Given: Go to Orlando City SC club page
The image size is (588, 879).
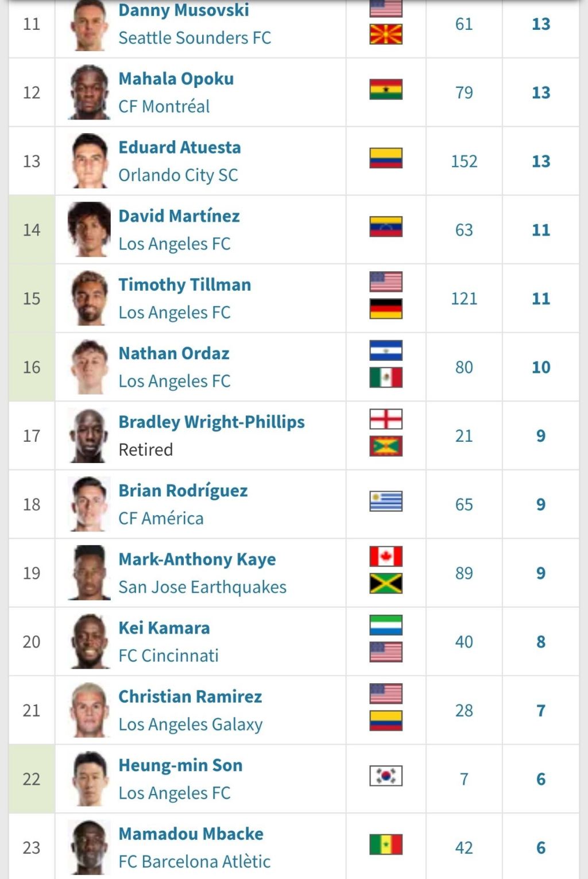Looking at the screenshot, I should click(x=178, y=175).
